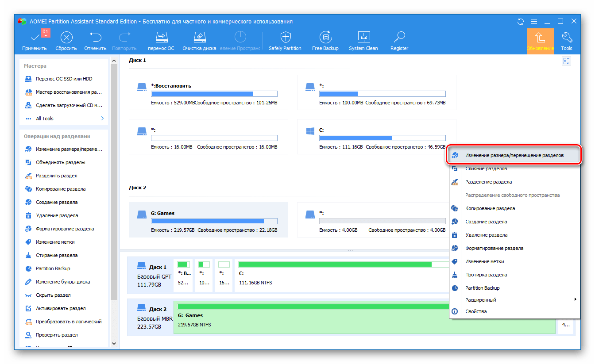Click the G: Games partition usage bar
Image resolution: width=595 pixels, height=364 pixels.
click(214, 221)
